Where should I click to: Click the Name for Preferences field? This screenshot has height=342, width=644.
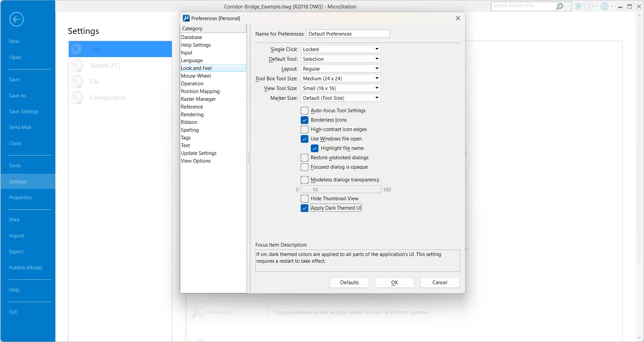coord(348,34)
